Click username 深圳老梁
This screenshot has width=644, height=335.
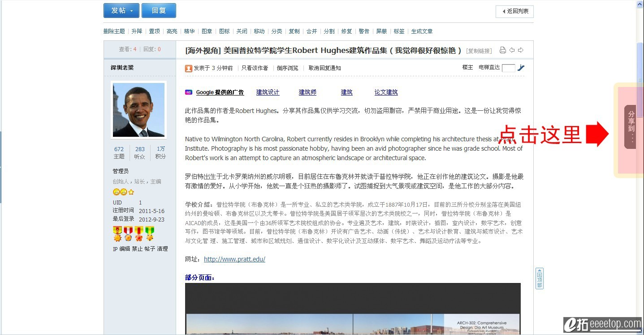coord(122,68)
